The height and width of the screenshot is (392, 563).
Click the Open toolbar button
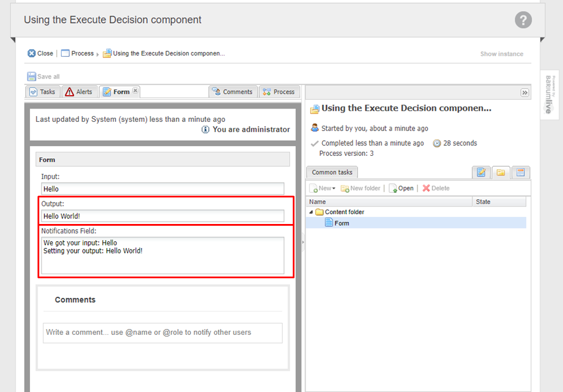pos(401,188)
